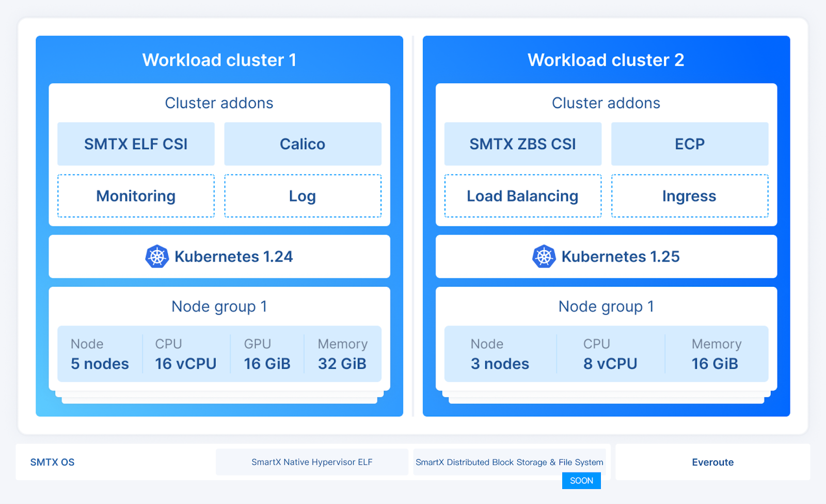Pick the Load Balancing dashed addon box
The width and height of the screenshot is (826, 504).
coord(523,196)
